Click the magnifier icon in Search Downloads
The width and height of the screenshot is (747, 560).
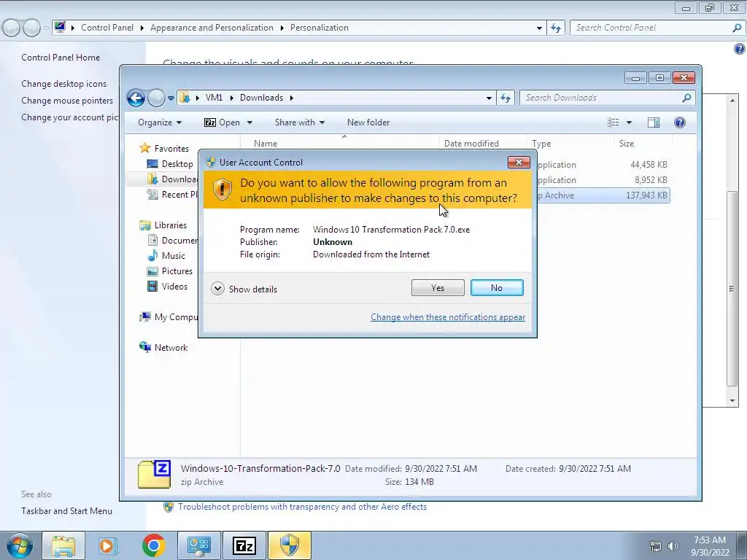point(686,98)
